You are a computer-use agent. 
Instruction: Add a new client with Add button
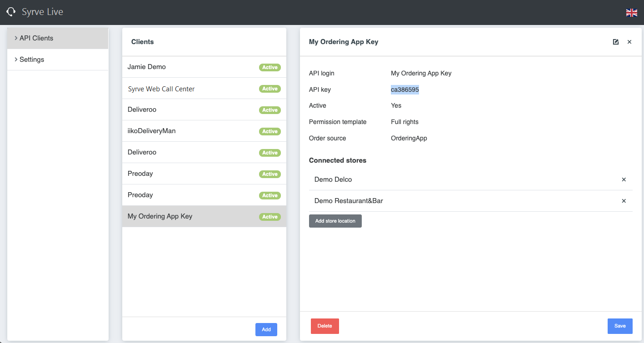(266, 329)
